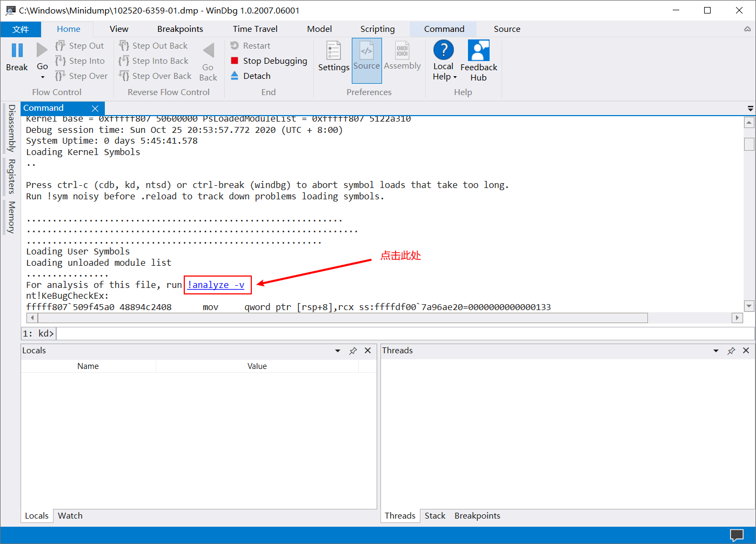Close the Command window tab
Image resolution: width=756 pixels, height=544 pixels.
tap(95, 109)
